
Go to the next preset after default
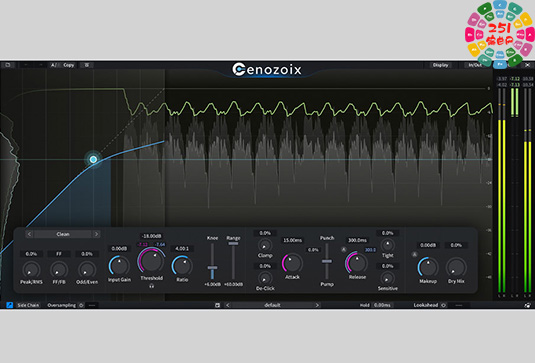tap(317, 305)
